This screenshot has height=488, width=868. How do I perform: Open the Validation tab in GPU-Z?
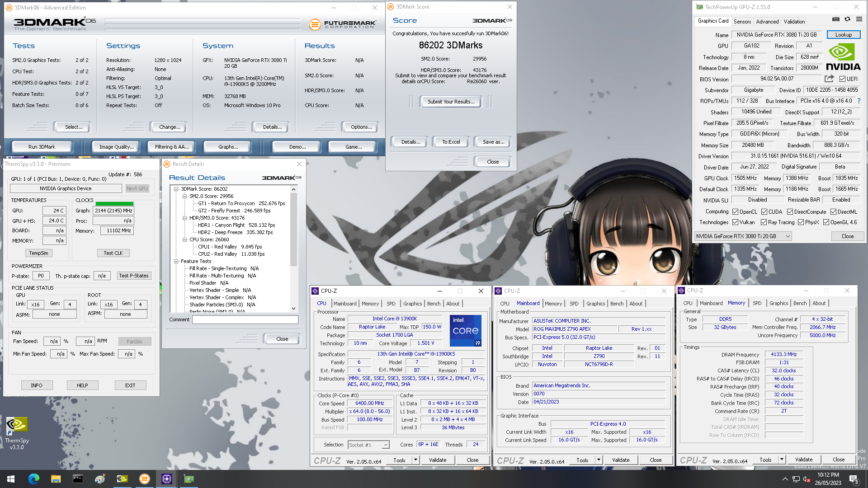[794, 21]
